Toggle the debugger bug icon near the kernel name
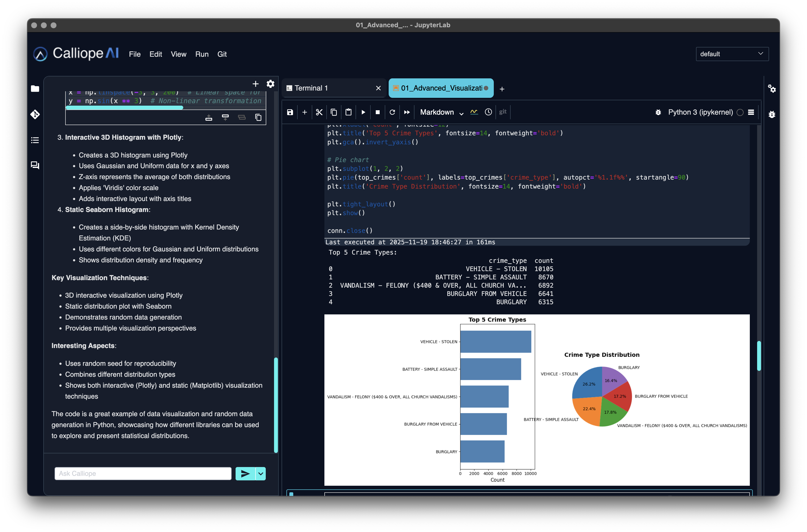The width and height of the screenshot is (807, 532). click(658, 112)
